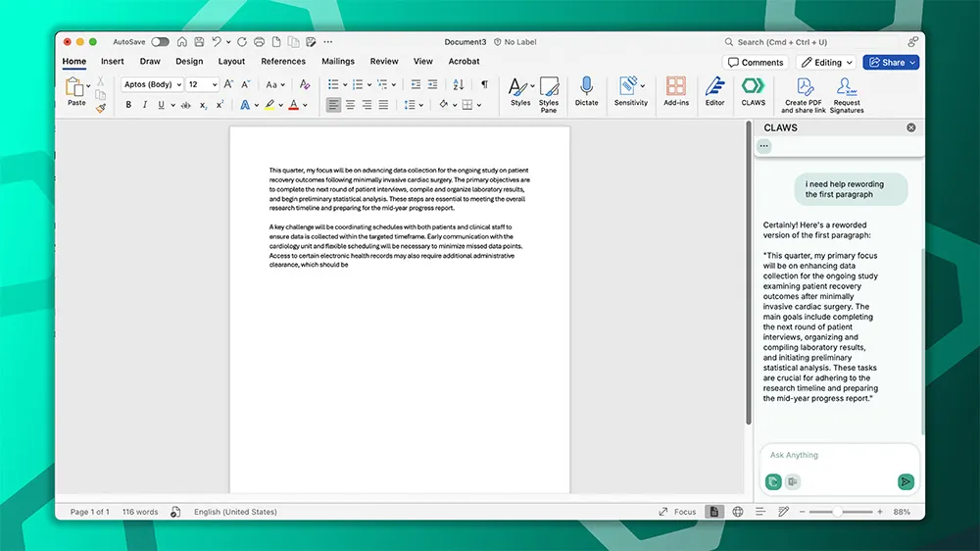Toggle underline formatting

pos(162,105)
